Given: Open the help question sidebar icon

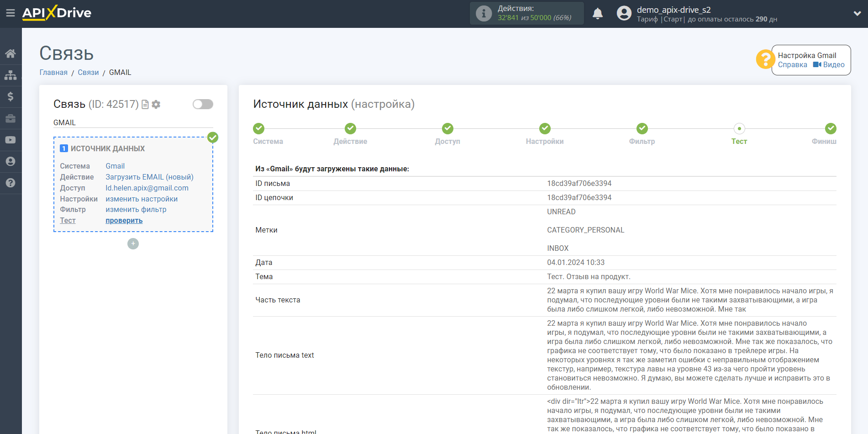Looking at the screenshot, I should click(11, 183).
